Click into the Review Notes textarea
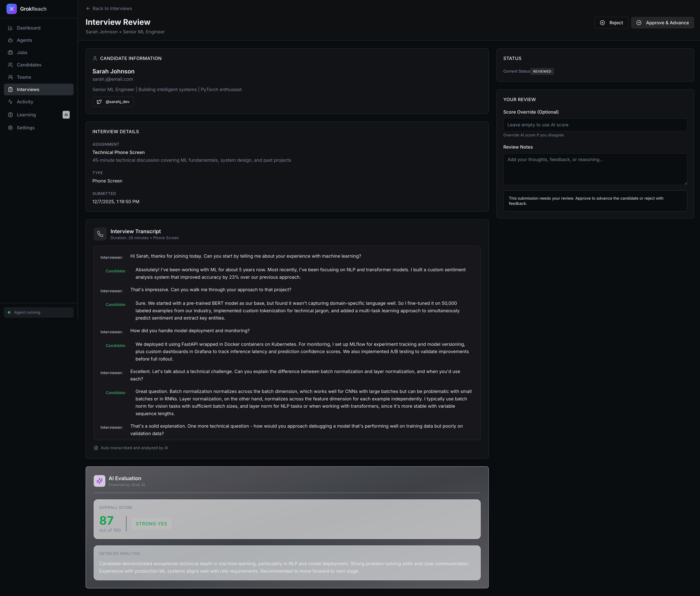This screenshot has height=596, width=700. [x=595, y=169]
